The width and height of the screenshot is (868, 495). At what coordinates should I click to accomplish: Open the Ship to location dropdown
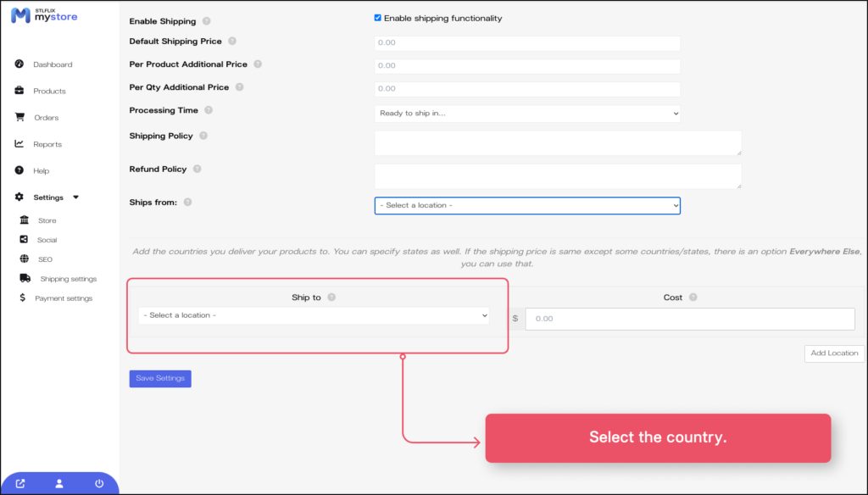tap(314, 315)
